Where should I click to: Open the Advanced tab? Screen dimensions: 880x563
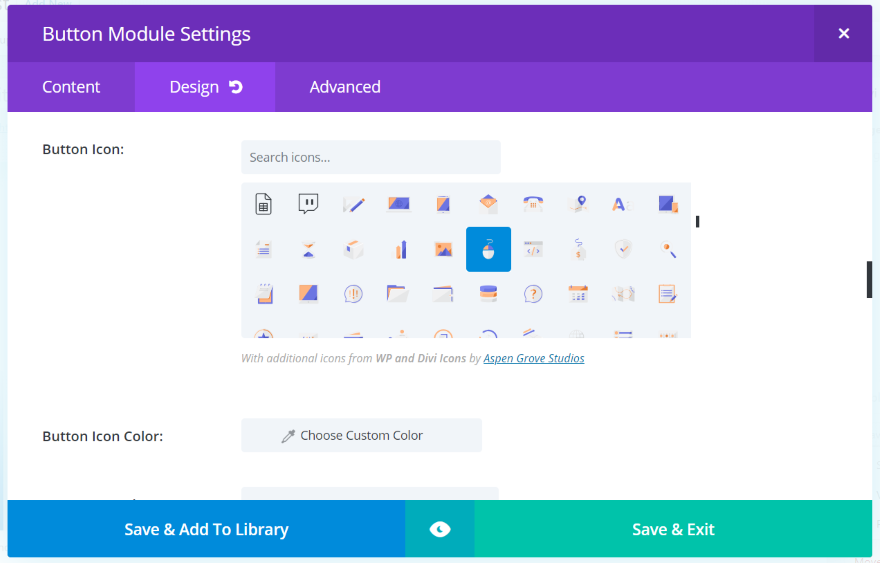click(345, 87)
